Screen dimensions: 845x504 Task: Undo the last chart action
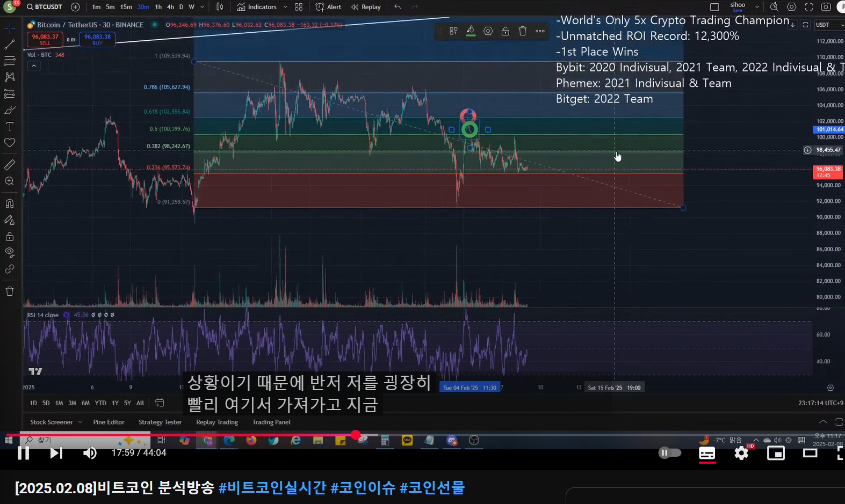[x=398, y=7]
